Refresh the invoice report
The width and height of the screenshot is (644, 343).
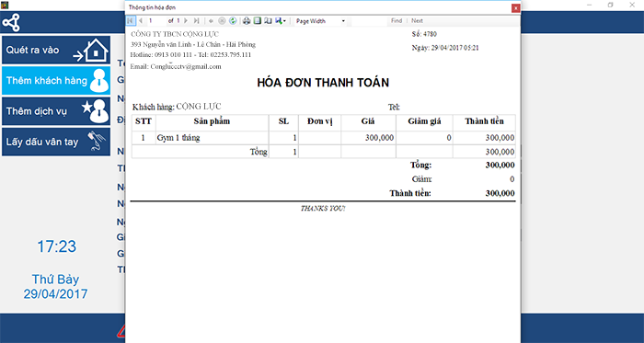[233, 20]
